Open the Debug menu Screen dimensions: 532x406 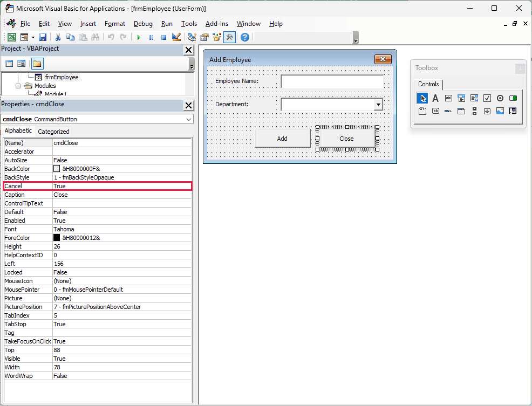143,24
